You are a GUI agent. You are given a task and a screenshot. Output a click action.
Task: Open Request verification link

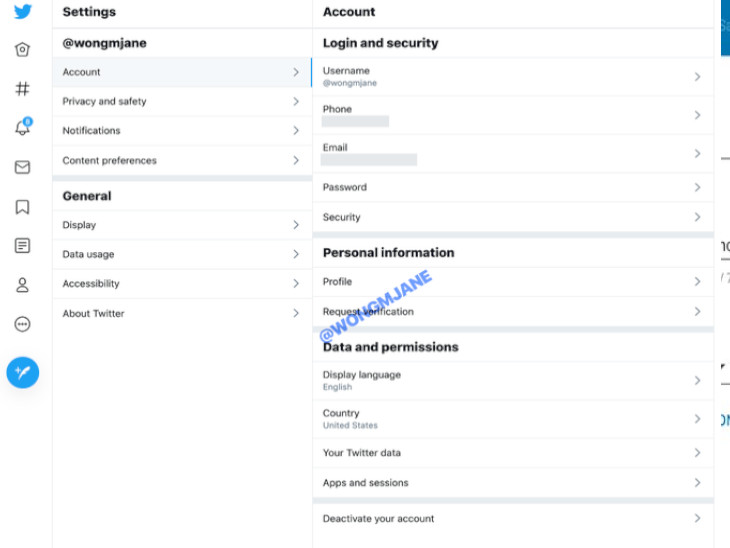coord(368,312)
